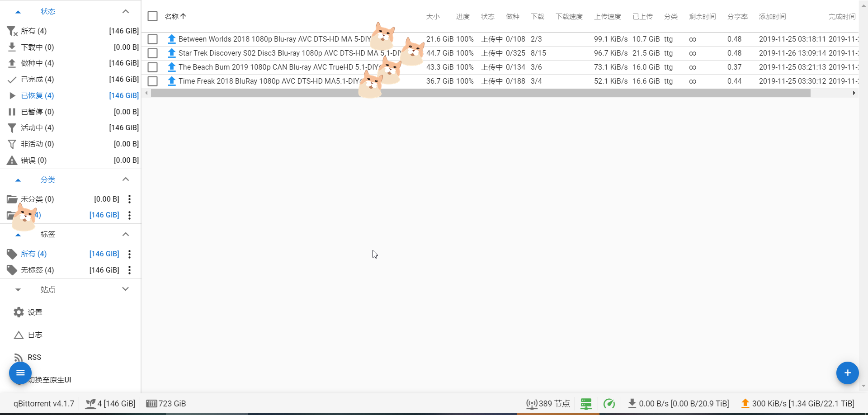868x415 pixels.
Task: Check the Time Freak 2018 torrent checkbox
Action: tap(153, 81)
